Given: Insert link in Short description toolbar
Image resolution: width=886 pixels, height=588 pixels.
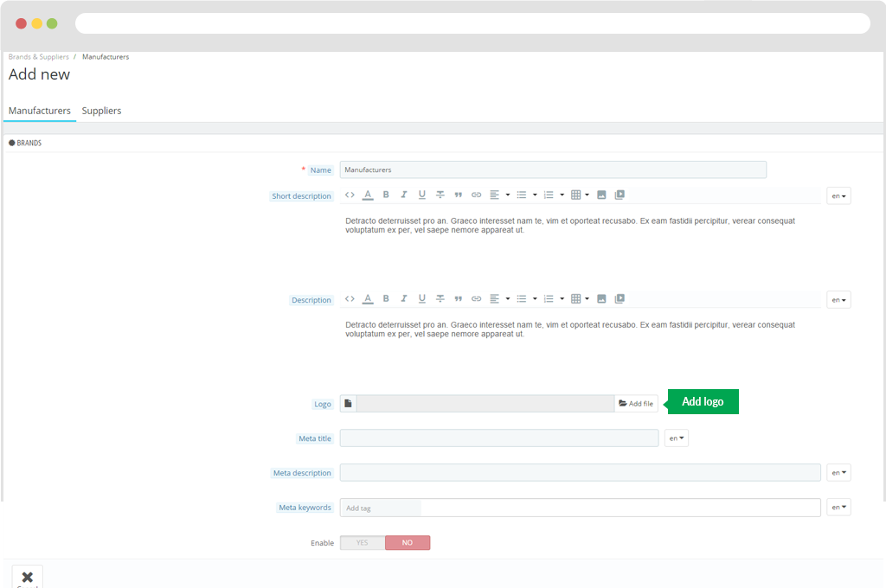Looking at the screenshot, I should click(x=477, y=195).
